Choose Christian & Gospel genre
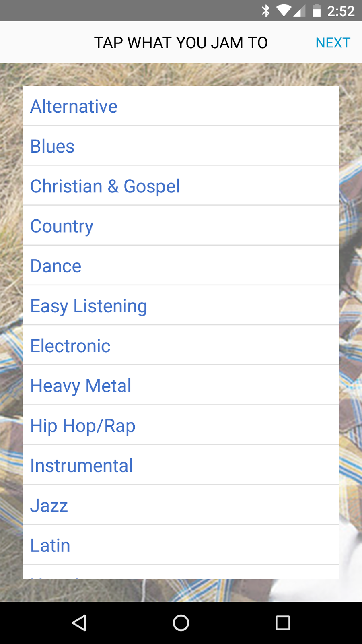The height and width of the screenshot is (644, 362). 181,186
